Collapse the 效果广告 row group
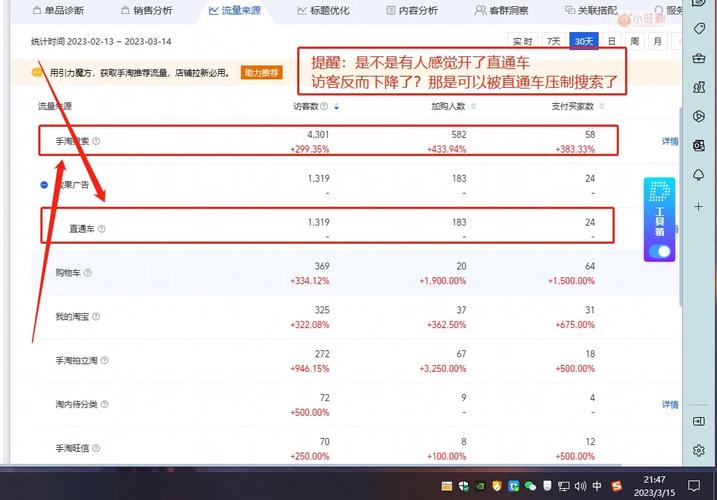Screen dimensions: 717x500 (44, 185)
